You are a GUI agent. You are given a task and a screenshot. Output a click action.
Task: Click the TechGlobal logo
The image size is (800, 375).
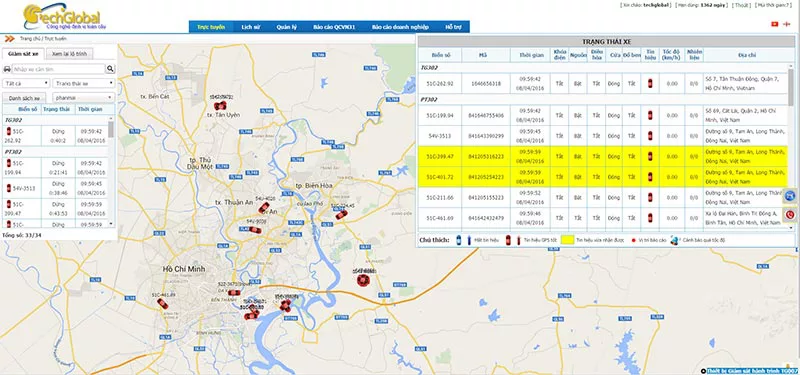point(61,16)
